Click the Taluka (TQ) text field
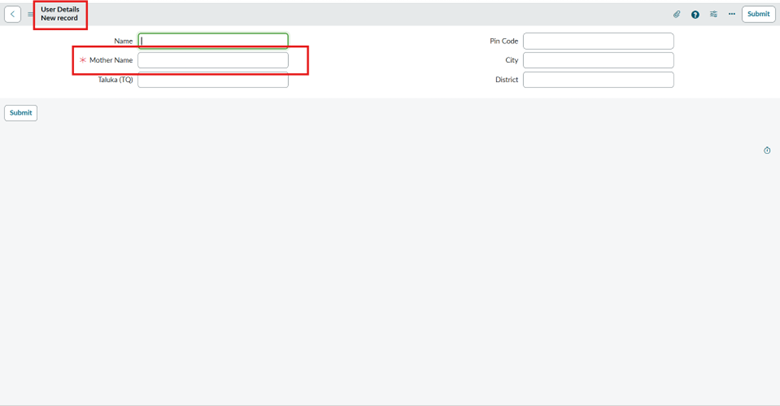 213,80
